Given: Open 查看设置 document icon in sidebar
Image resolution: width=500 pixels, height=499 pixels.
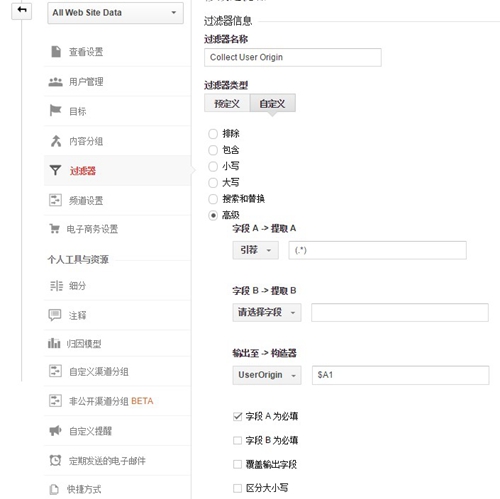Looking at the screenshot, I should pos(56,52).
